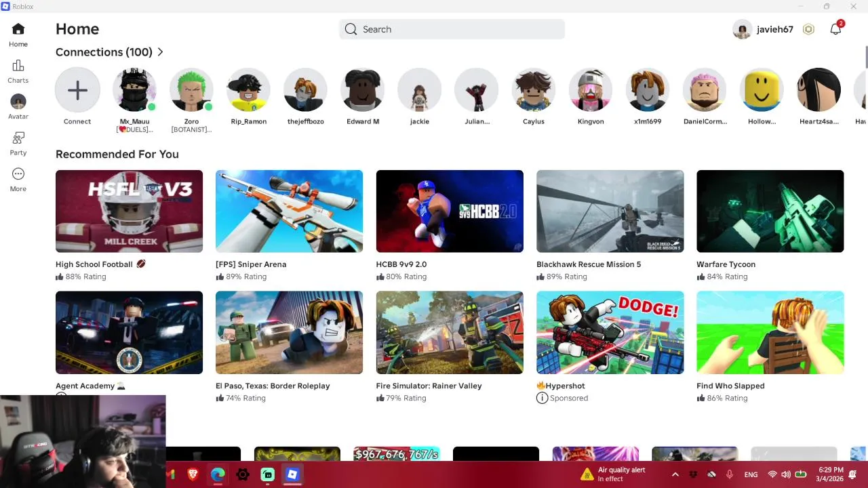Open Hypershot sponsored game thumbnail

tap(610, 333)
